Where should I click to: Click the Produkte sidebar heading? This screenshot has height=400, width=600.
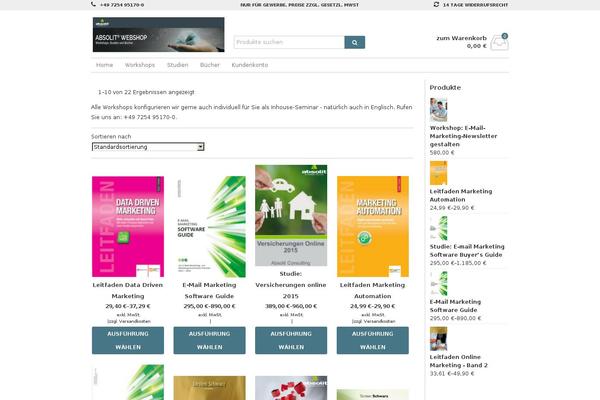445,88
